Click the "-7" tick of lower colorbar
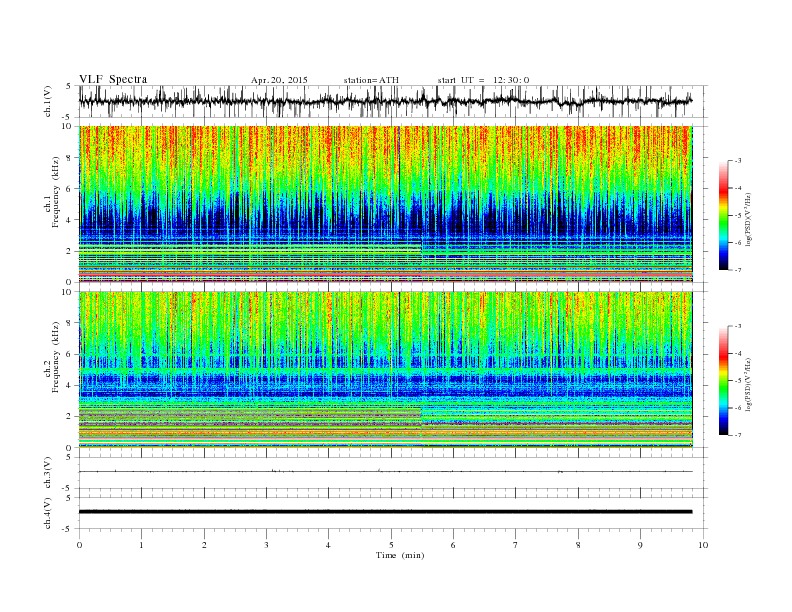Screen dimensions: 792x612 pyautogui.click(x=737, y=435)
